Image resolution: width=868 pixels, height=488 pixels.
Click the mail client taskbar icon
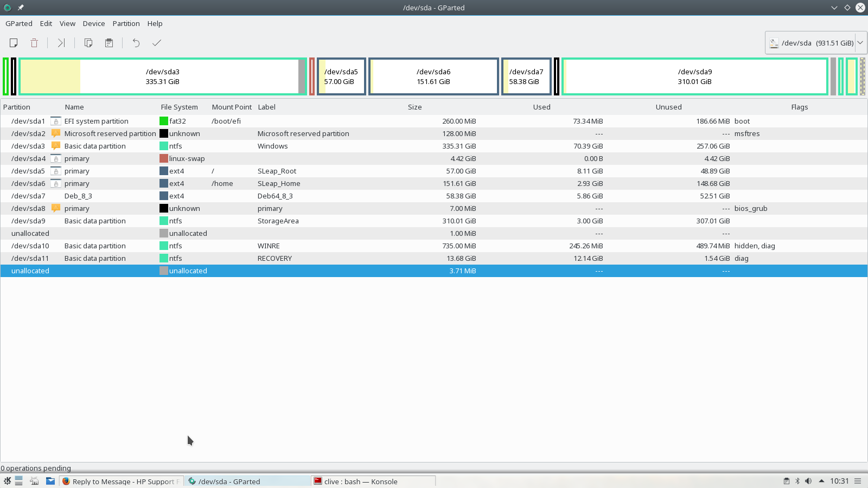tap(50, 481)
